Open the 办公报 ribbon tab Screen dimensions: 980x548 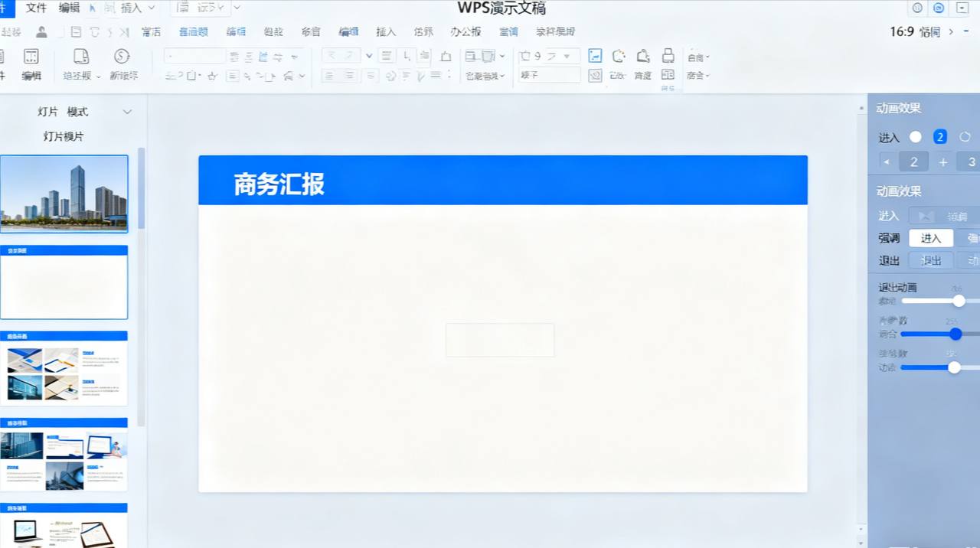coord(465,32)
